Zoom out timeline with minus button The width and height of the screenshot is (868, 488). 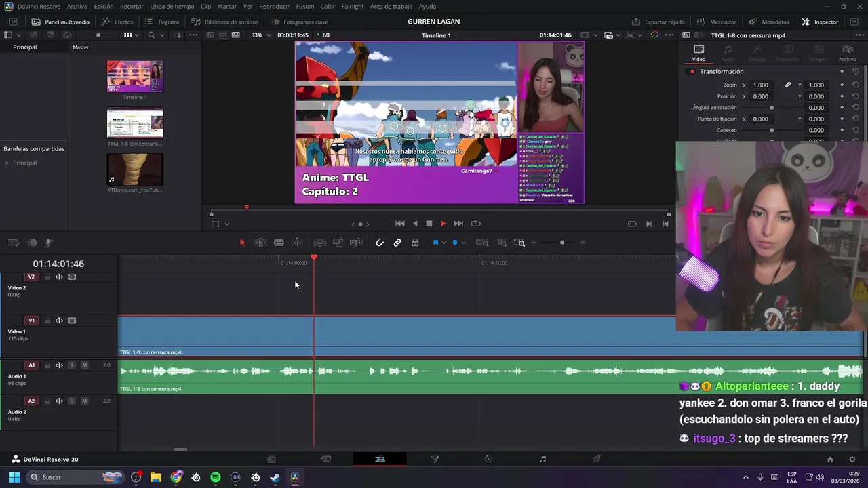tap(534, 243)
